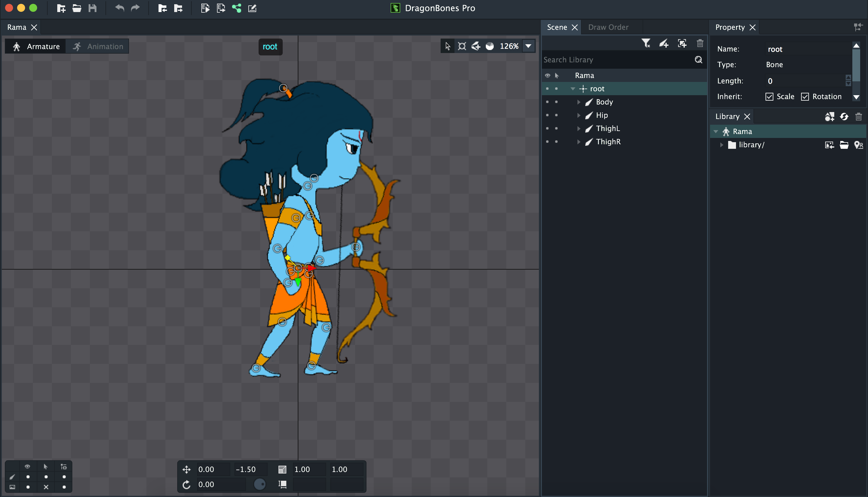Toggle the Rotation inherit checkbox
This screenshot has width=868, height=497.
(x=805, y=97)
